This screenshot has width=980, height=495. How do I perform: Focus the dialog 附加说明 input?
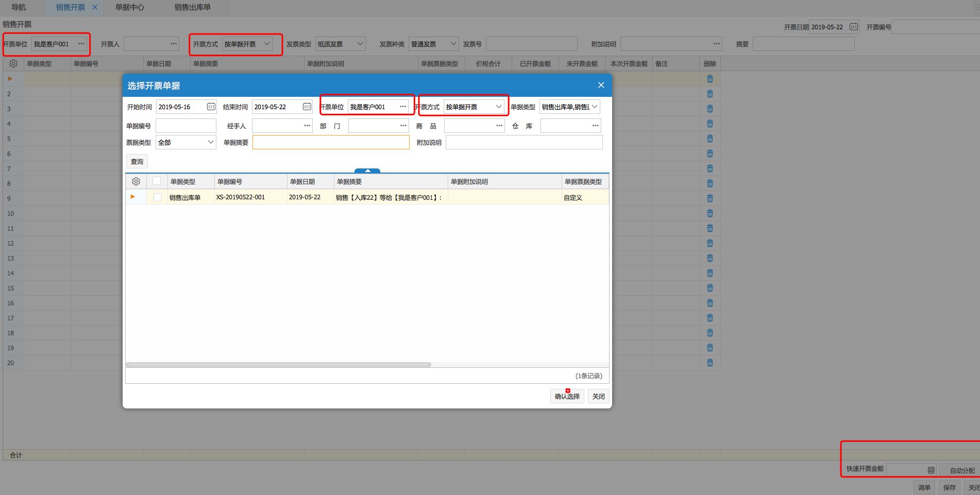tap(524, 142)
